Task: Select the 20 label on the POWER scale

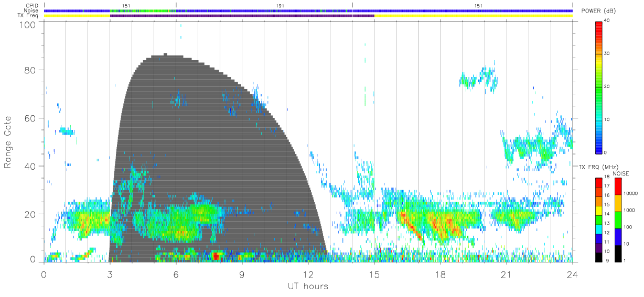Action: click(x=607, y=87)
